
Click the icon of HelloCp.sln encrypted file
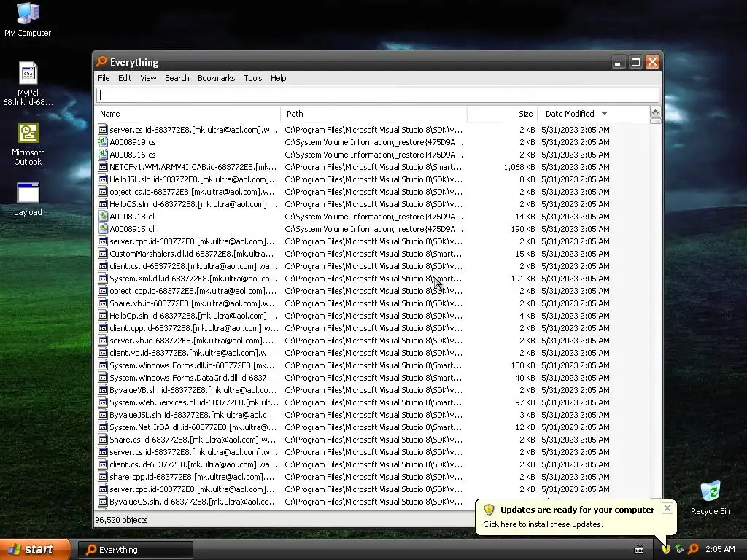102,315
